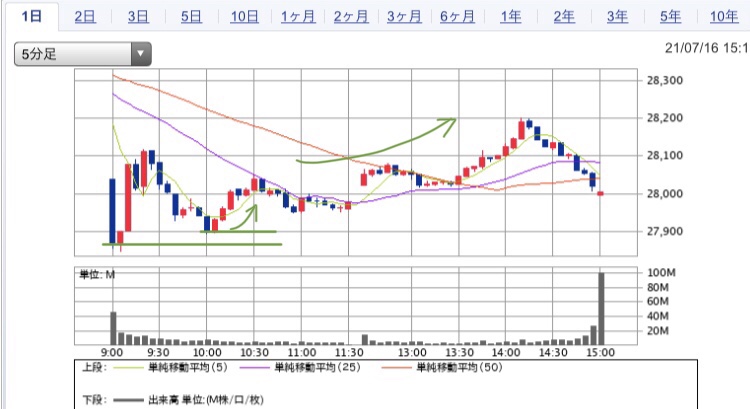This screenshot has width=750, height=409.
Task: Click the 28,300 price axis label
Action: (664, 80)
